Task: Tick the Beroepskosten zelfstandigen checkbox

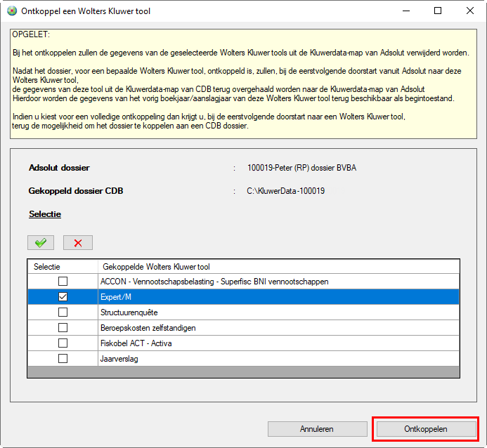Action: (x=63, y=328)
